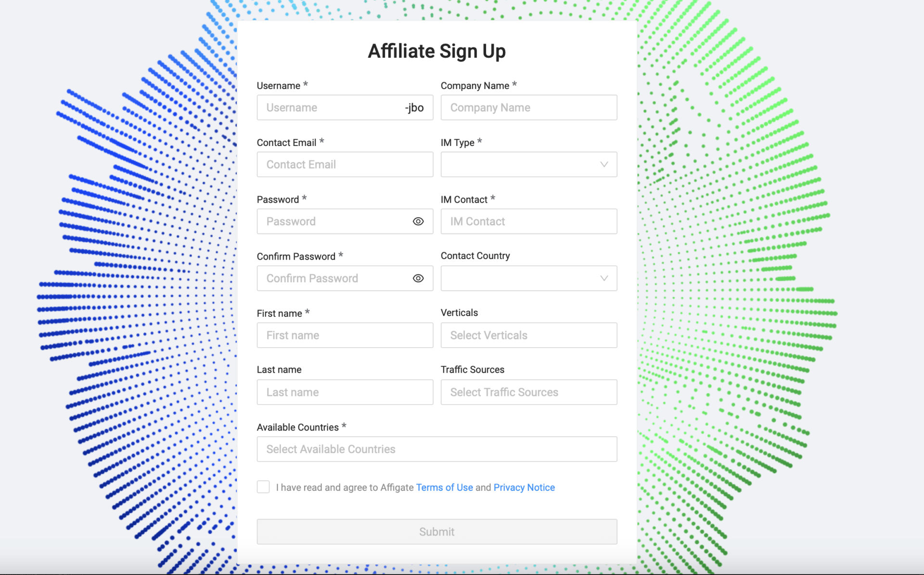Click the Terms of Use link
Image resolution: width=924 pixels, height=575 pixels.
[x=444, y=487]
